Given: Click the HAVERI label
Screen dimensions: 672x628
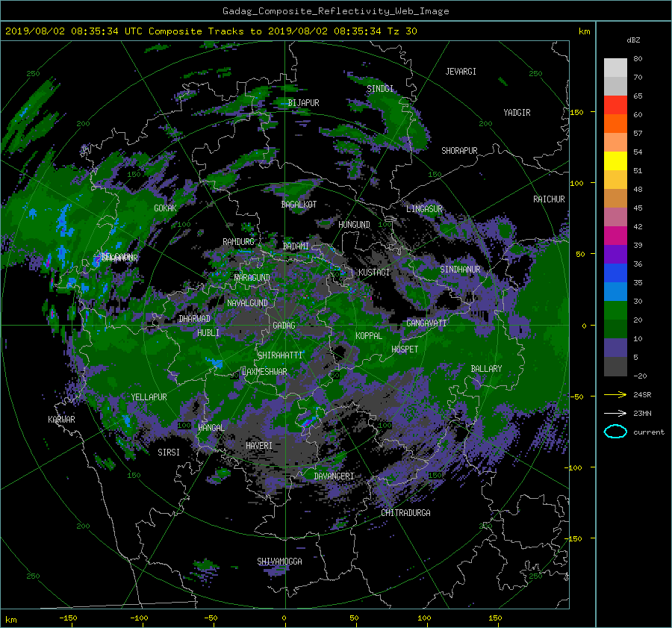Looking at the screenshot, I should pos(259,446).
